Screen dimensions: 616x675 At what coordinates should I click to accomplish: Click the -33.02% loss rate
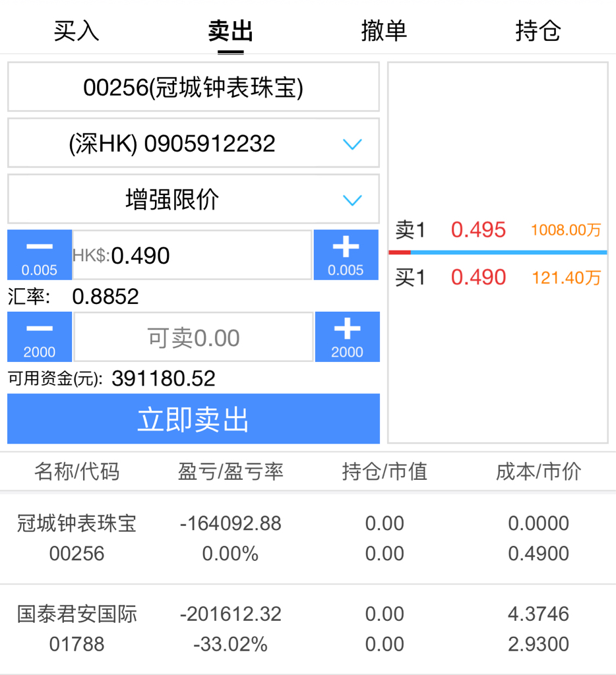[x=230, y=645]
